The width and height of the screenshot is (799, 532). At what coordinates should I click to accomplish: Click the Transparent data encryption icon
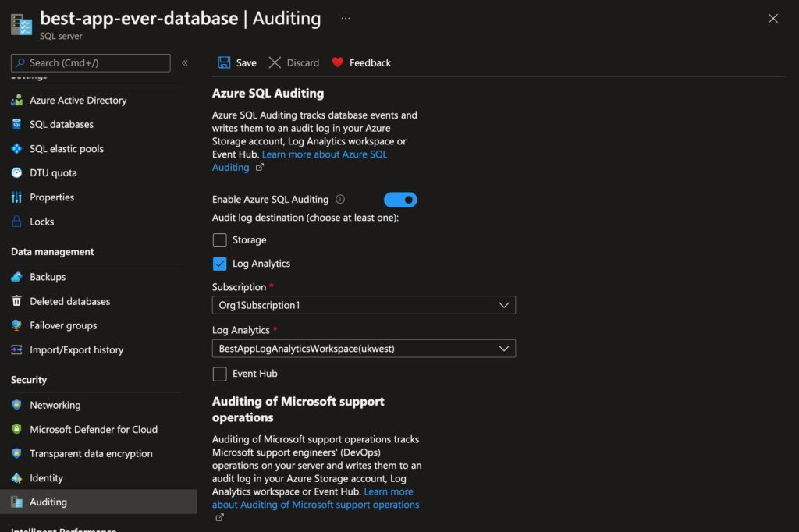point(17,453)
